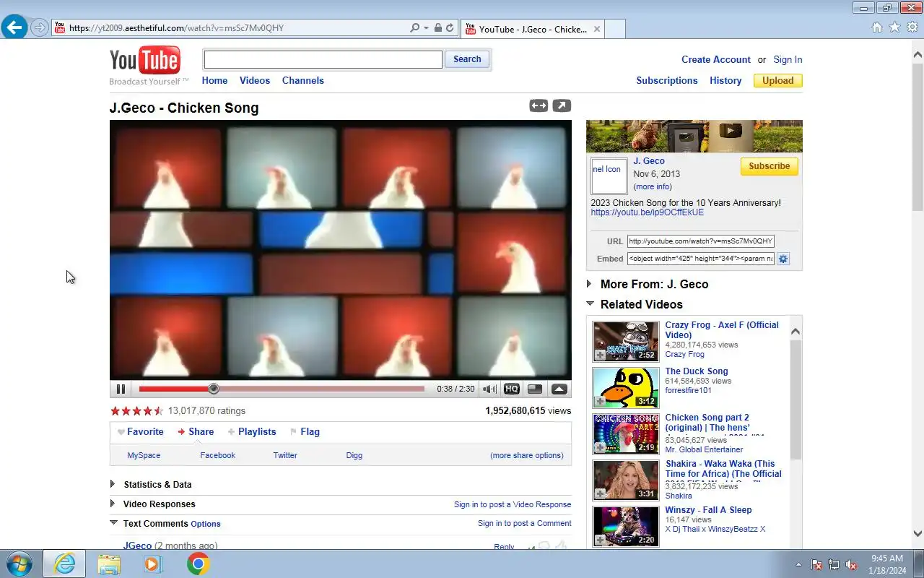Expand (more info) about the video
This screenshot has height=578, width=924.
[x=653, y=186]
